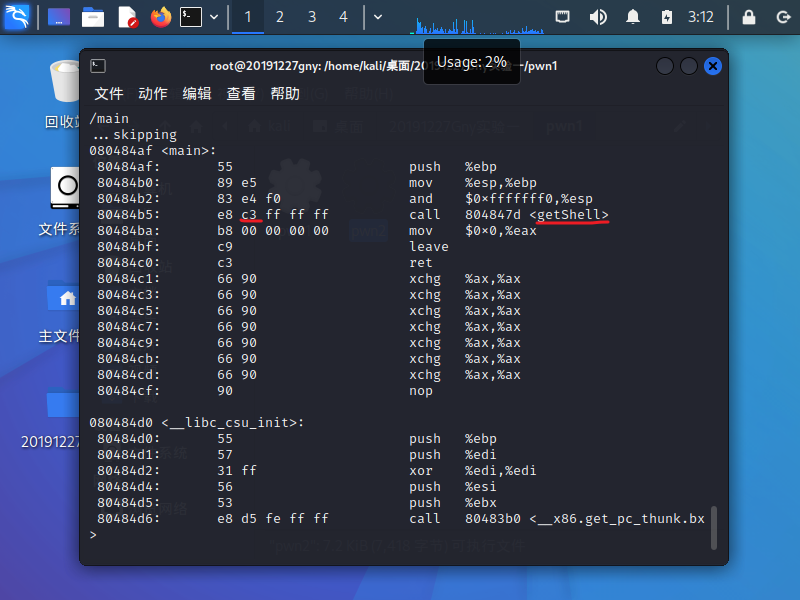Viewport: 800px width, 600px height.
Task: Switch to workspace 1
Action: [x=248, y=17]
